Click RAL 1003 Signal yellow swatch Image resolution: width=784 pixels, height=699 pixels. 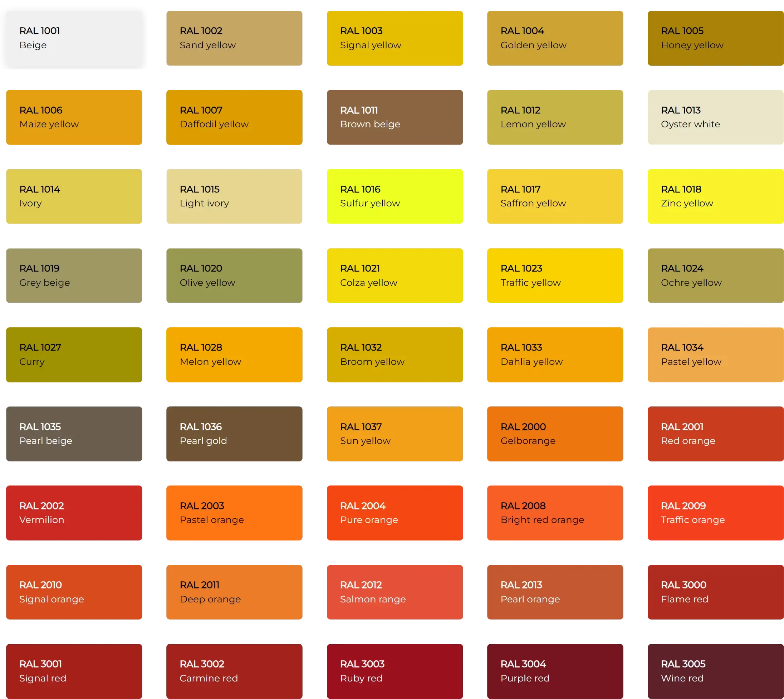coord(395,38)
